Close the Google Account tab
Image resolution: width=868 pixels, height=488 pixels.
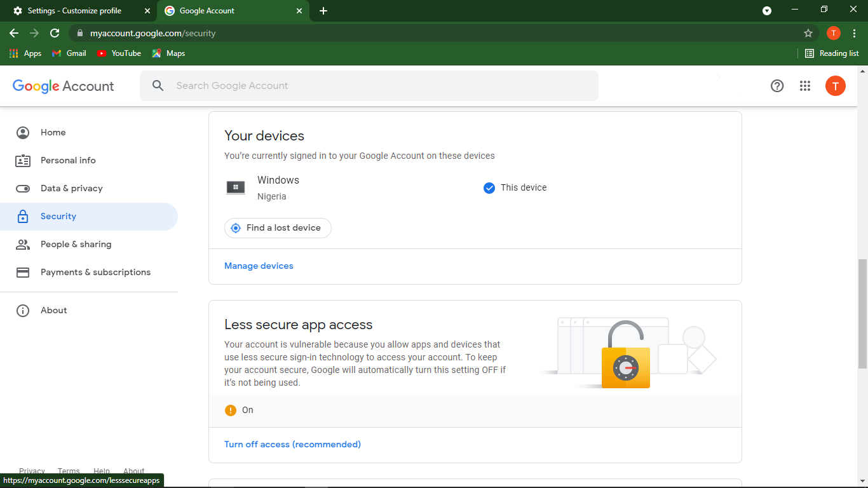click(300, 11)
